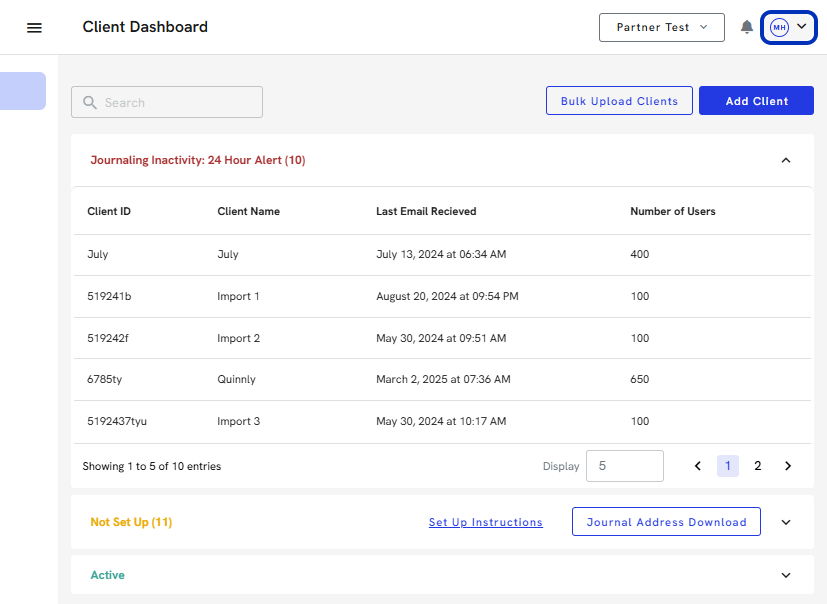The width and height of the screenshot is (827, 604).
Task: Click the Display entries count field
Action: click(624, 466)
